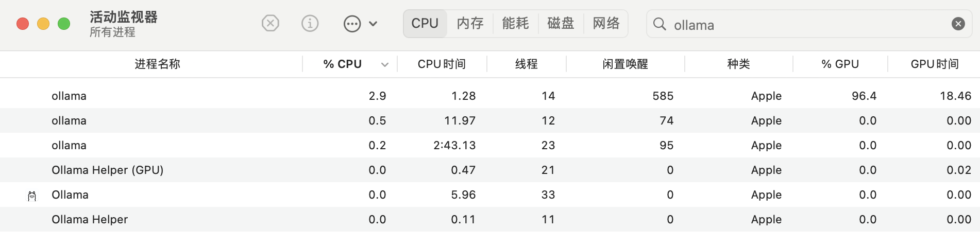The image size is (980, 247).
Task: Sort by 进程名称 column header
Action: tap(157, 64)
